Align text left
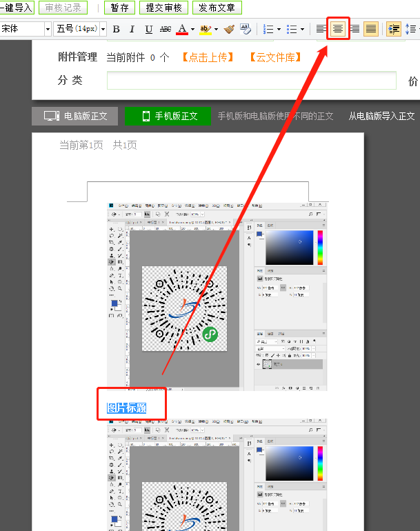This screenshot has width=420, height=531. pyautogui.click(x=321, y=29)
